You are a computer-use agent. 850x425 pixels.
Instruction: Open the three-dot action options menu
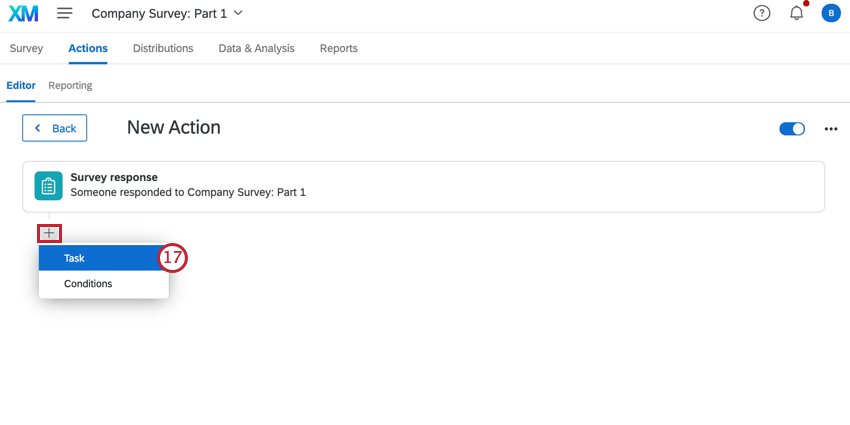point(831,129)
